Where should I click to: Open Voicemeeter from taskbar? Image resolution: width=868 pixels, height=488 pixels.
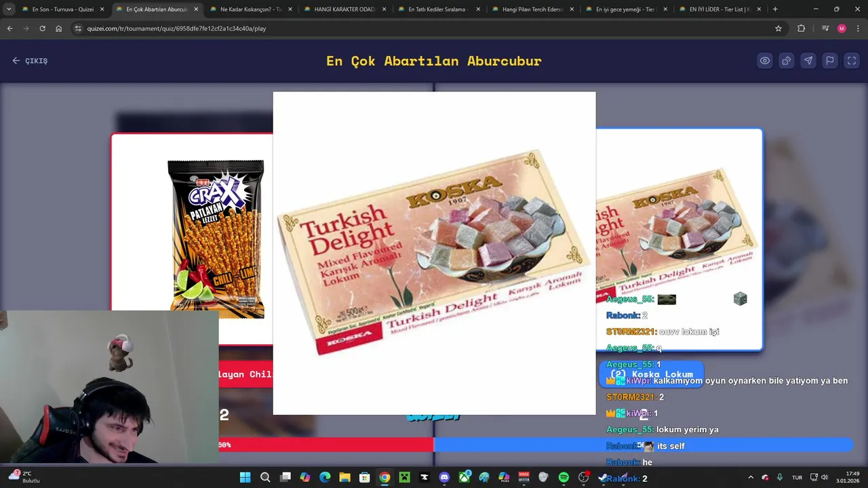pos(524,477)
